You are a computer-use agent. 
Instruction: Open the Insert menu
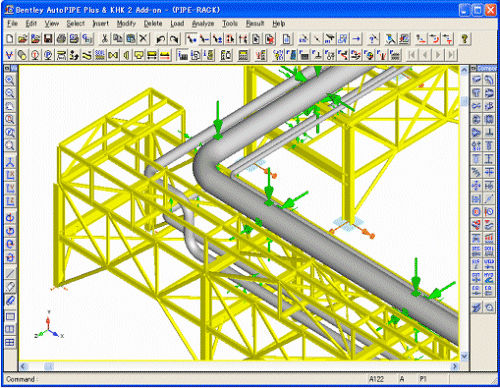101,24
